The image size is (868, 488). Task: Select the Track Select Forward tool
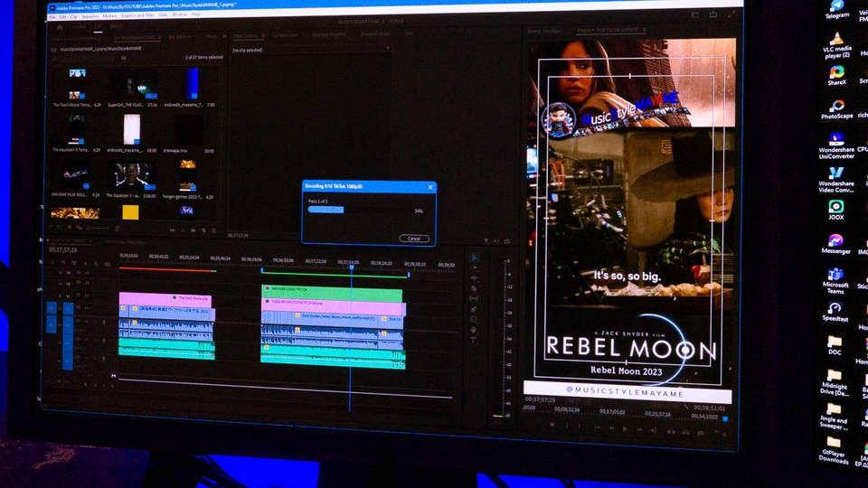coord(474,267)
